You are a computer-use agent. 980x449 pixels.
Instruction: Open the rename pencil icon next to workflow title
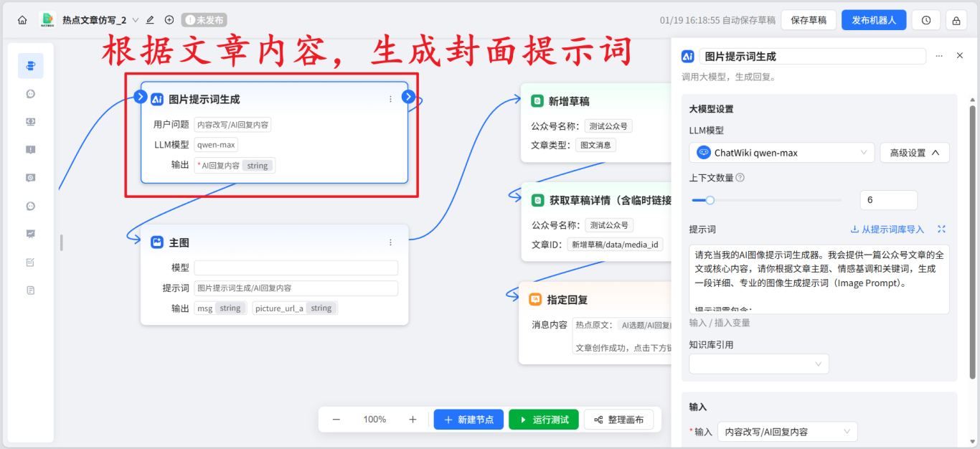[x=149, y=21]
